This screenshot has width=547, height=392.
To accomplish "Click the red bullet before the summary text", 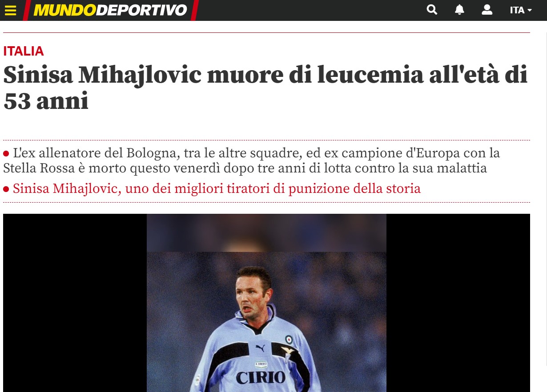I will click(x=6, y=154).
